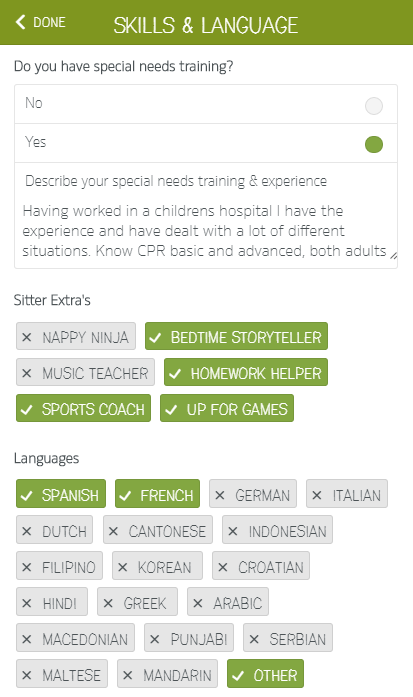Select the No radio button

click(373, 106)
